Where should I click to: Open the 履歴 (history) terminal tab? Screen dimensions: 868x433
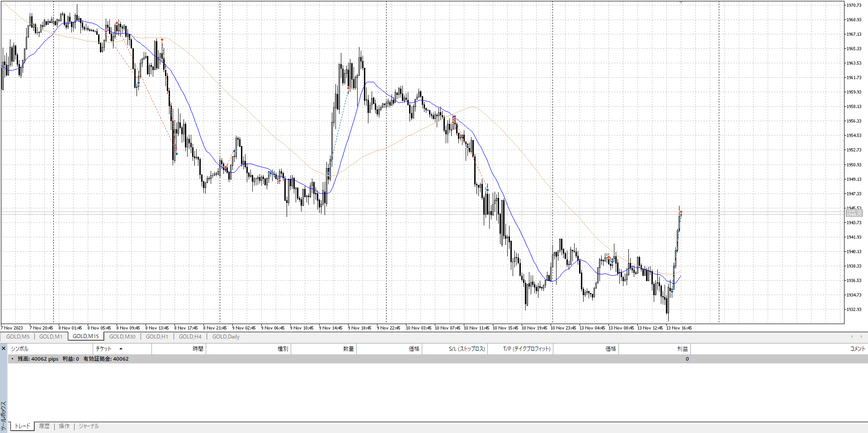coord(44,426)
